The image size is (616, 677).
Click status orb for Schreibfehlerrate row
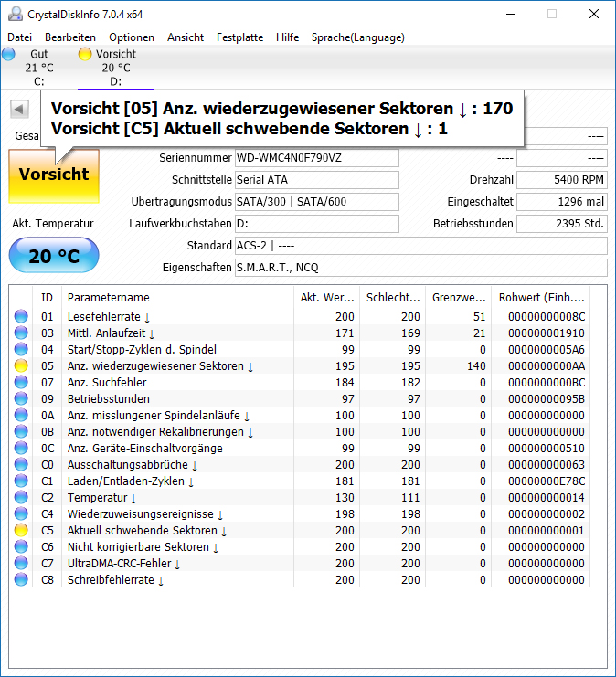21,579
